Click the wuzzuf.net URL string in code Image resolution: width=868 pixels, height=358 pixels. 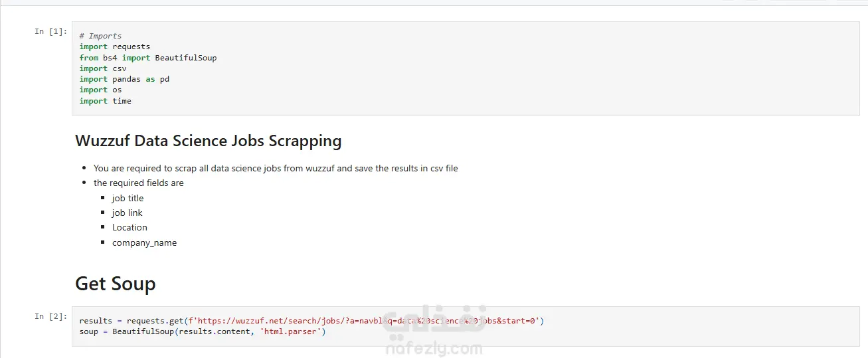[x=364, y=321]
